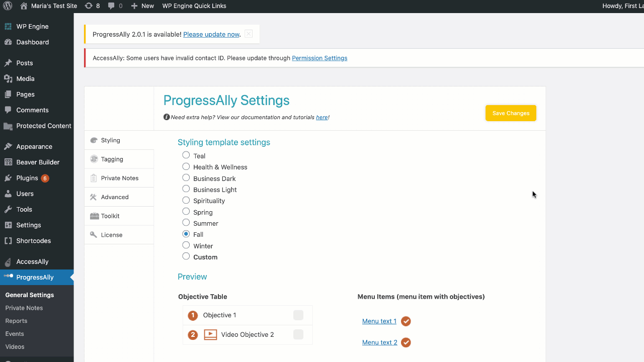
Task: Open Reports in ProgressAlly submenu
Action: click(16, 321)
